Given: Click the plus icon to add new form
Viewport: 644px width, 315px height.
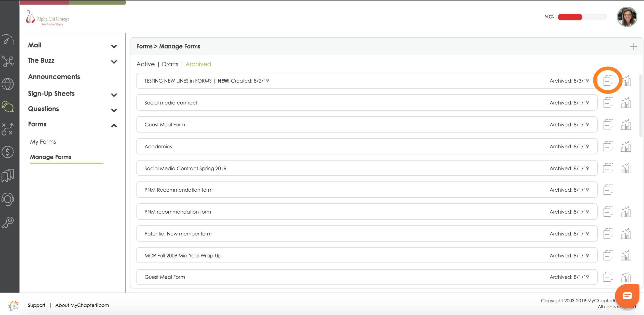Looking at the screenshot, I should pyautogui.click(x=633, y=46).
